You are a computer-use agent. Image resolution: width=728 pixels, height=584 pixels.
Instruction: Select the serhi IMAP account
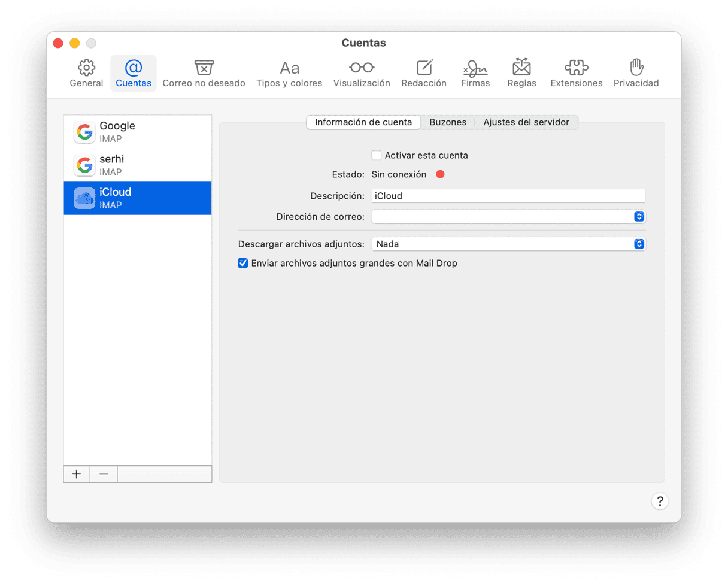[x=138, y=165]
